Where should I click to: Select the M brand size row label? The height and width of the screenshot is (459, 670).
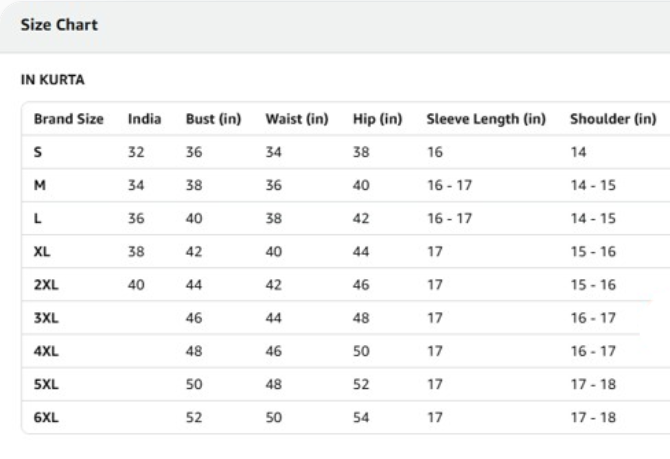click(40, 185)
